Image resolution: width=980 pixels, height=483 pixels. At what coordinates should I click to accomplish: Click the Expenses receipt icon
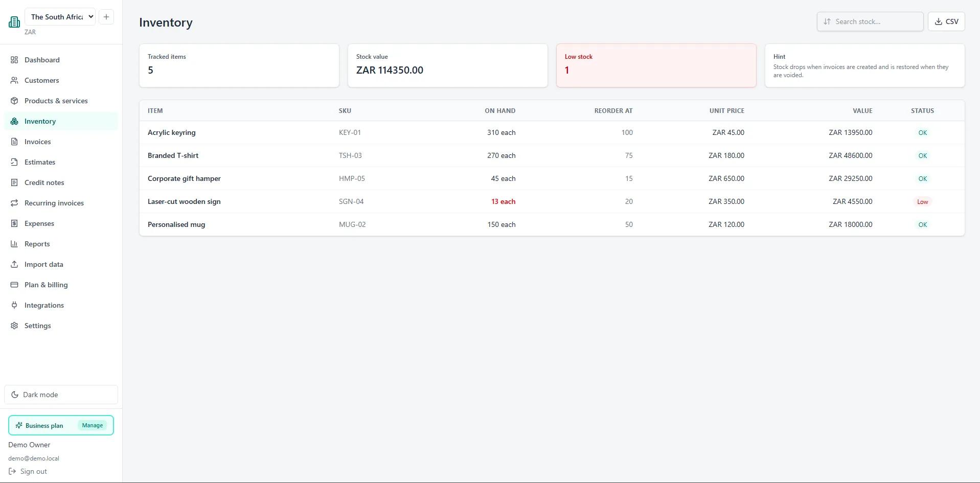(x=14, y=223)
